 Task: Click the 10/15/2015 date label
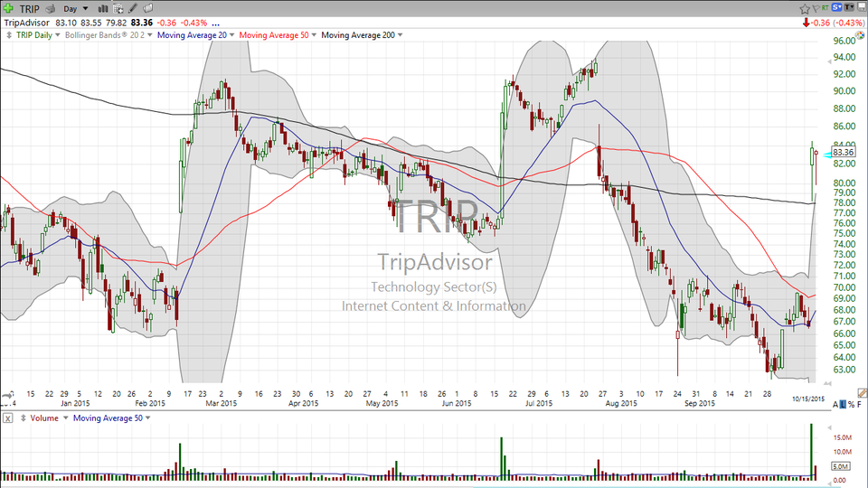point(808,399)
